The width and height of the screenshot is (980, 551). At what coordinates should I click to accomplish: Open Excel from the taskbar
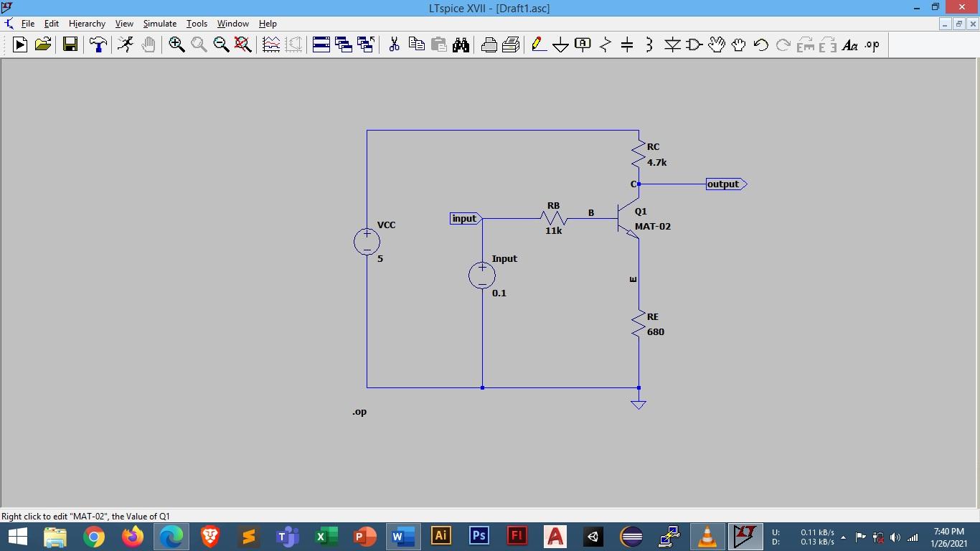(x=326, y=536)
